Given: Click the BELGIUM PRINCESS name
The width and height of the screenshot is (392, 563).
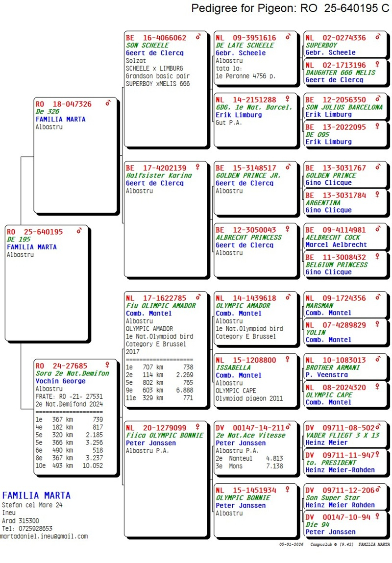Looking at the screenshot, I should tap(336, 265).
